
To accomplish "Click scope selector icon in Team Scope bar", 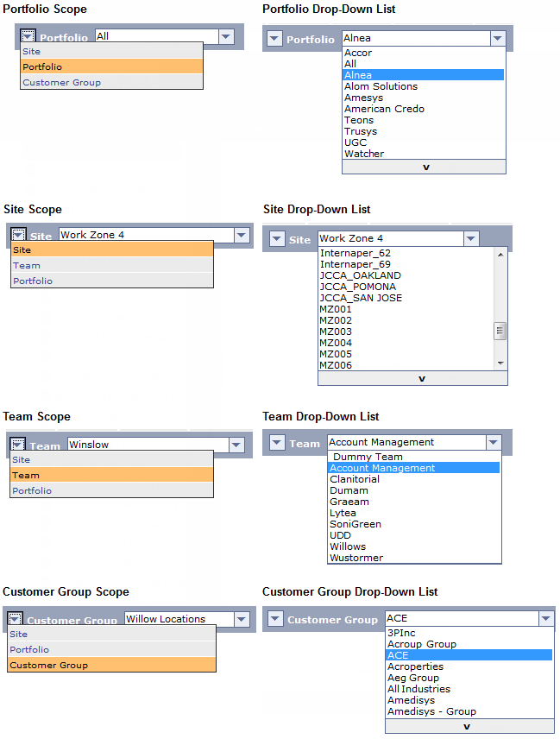I will point(17,444).
